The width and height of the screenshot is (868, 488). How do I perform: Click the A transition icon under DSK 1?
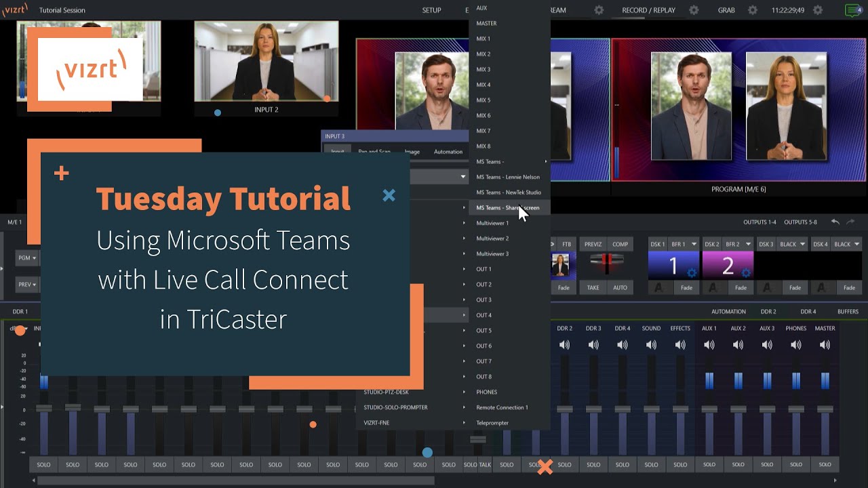click(660, 287)
